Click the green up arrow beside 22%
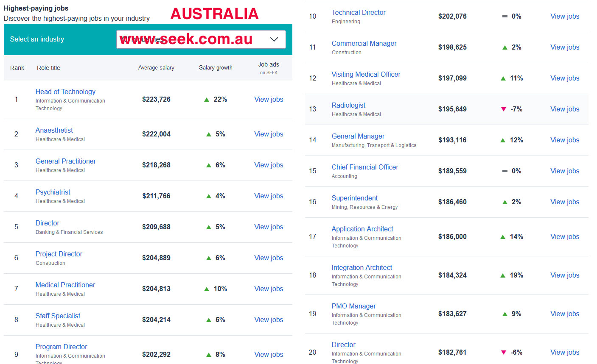 tap(207, 100)
